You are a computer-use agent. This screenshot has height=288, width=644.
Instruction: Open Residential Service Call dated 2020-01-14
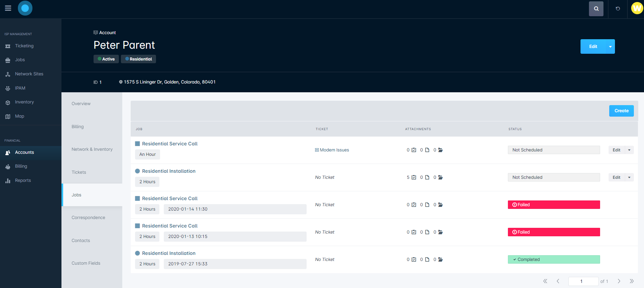point(170,199)
